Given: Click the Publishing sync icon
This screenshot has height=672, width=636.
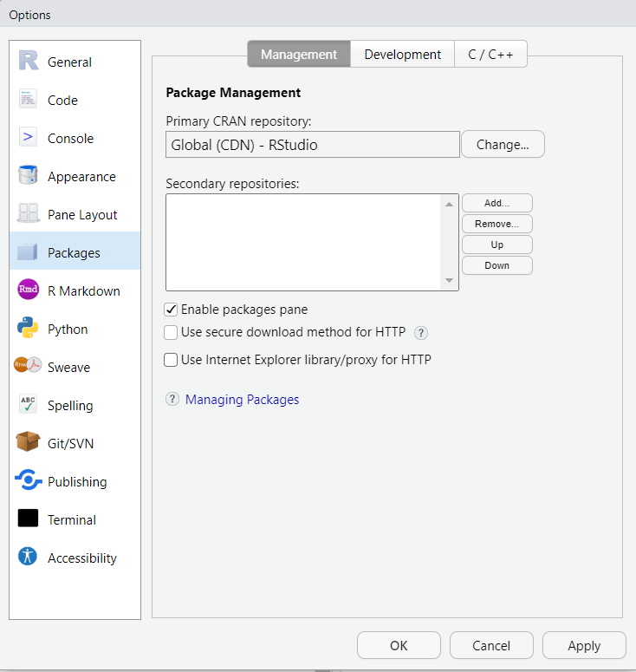Looking at the screenshot, I should pos(29,481).
